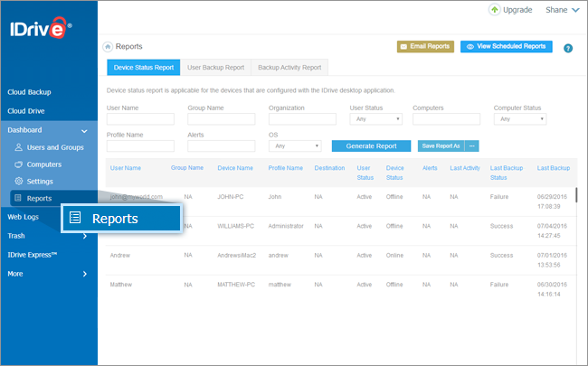Sort by Last Activity column header
The height and width of the screenshot is (366, 588).
tap(465, 168)
